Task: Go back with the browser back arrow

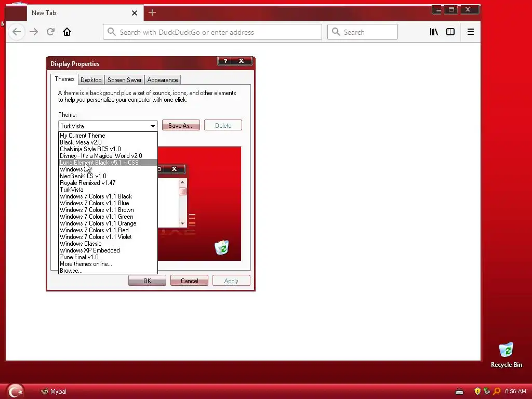Action: tap(17, 32)
